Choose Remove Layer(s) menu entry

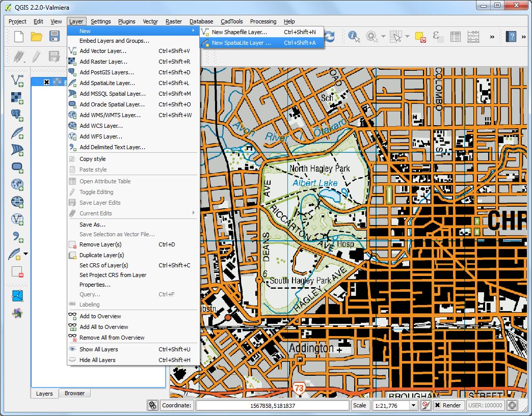click(x=133, y=244)
